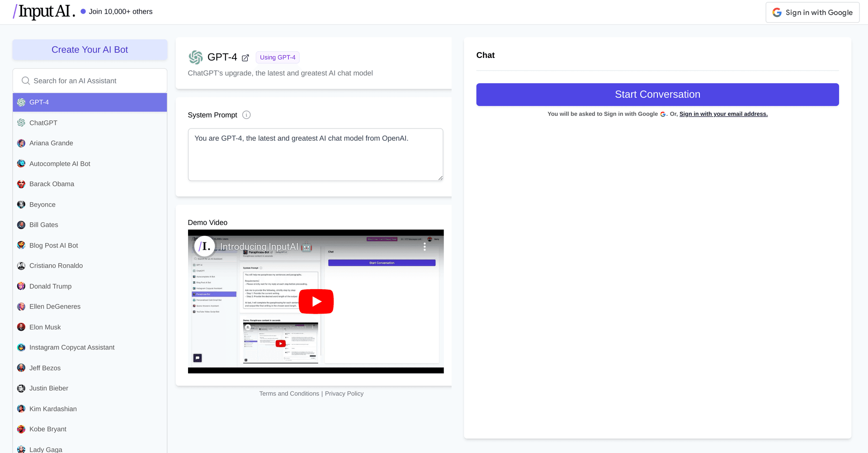The image size is (868, 453).
Task: Select Justin Bieber in assistant list
Action: click(x=90, y=388)
